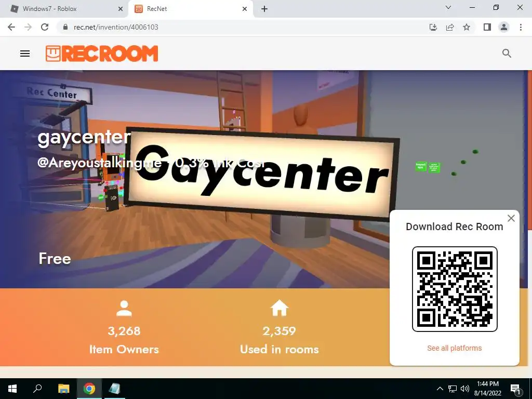Open the site search magnifier icon
532x399 pixels.
tap(507, 54)
